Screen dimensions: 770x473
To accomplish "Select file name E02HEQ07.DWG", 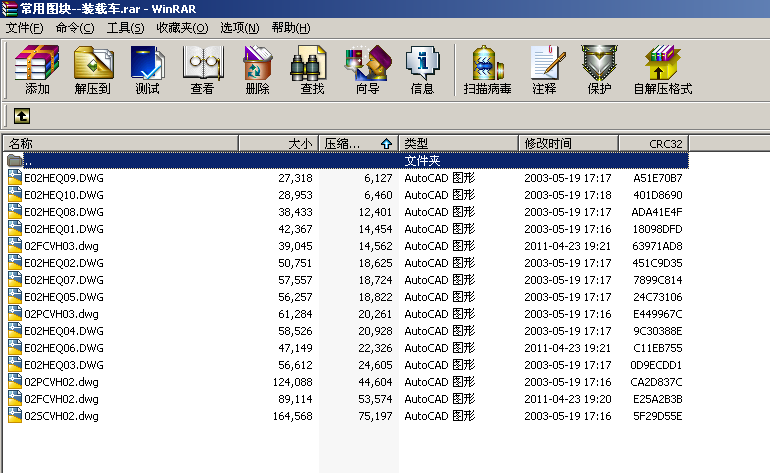I will click(64, 280).
